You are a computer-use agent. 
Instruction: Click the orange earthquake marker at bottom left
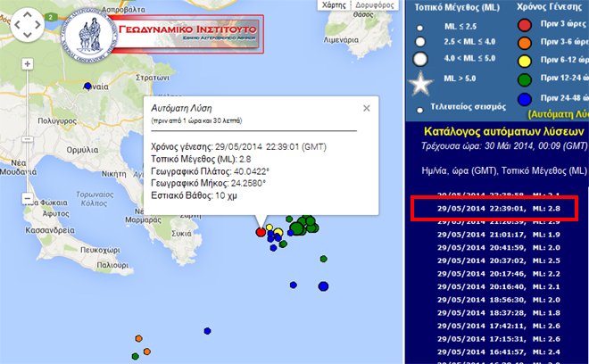point(139,339)
